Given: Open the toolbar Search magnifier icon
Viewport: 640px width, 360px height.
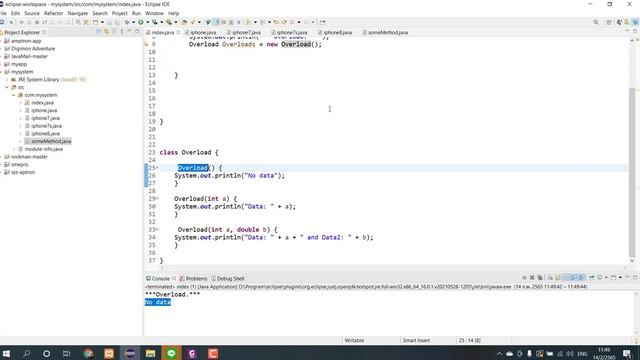Looking at the screenshot, I should pos(596,22).
